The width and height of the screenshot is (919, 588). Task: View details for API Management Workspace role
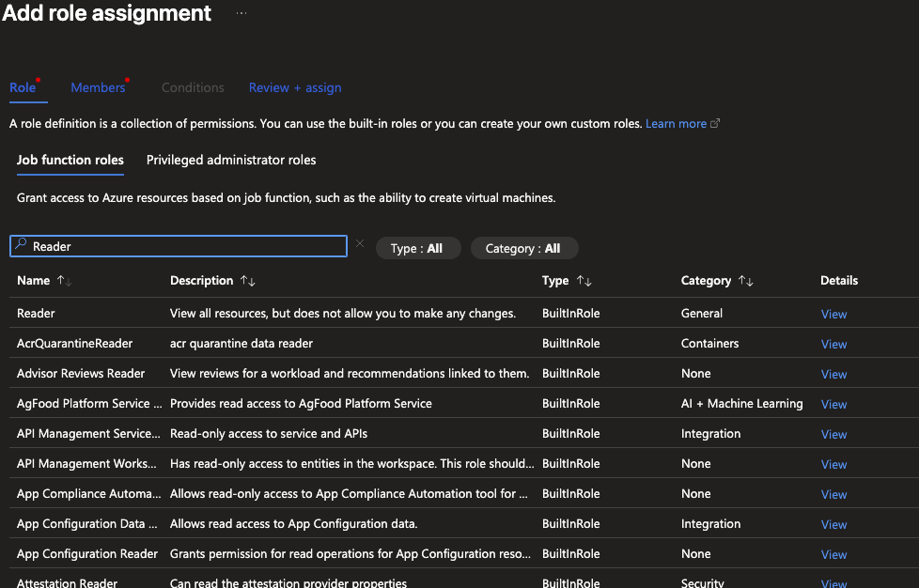[x=833, y=464]
